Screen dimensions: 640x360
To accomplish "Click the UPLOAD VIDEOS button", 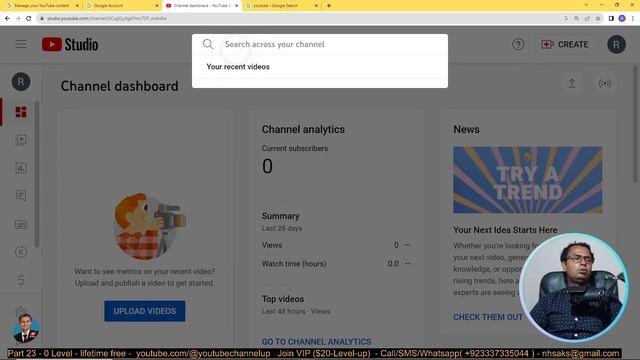I will [x=144, y=311].
